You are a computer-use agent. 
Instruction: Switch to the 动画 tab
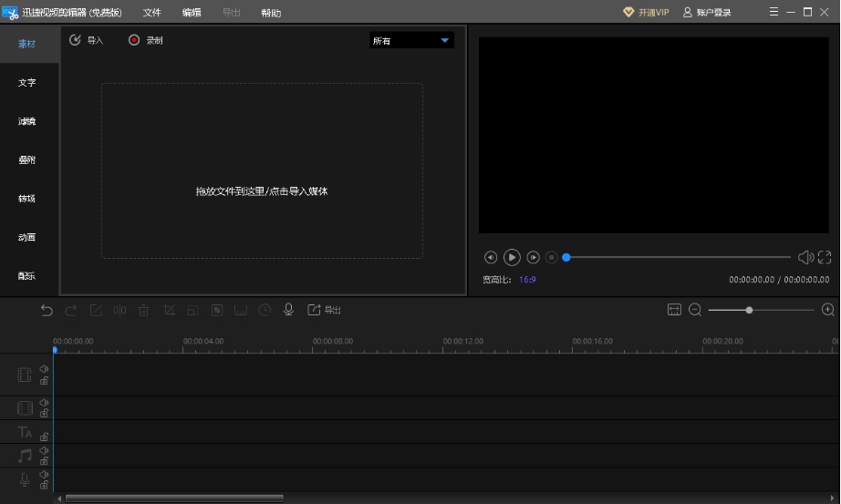click(26, 237)
